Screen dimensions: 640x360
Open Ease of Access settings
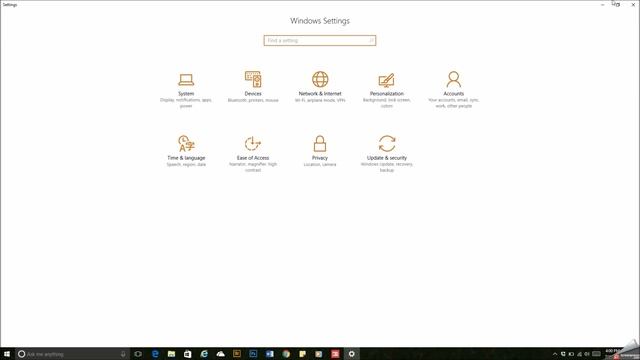(x=253, y=154)
